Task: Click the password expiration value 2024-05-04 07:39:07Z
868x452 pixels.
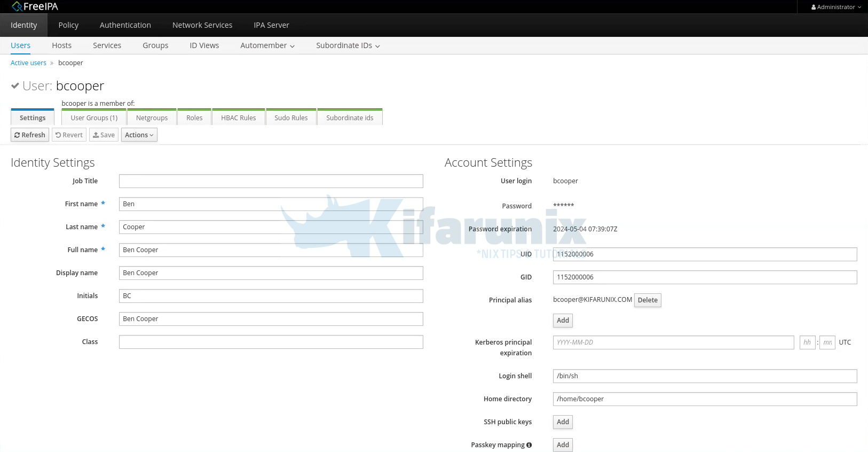Action: [x=585, y=229]
